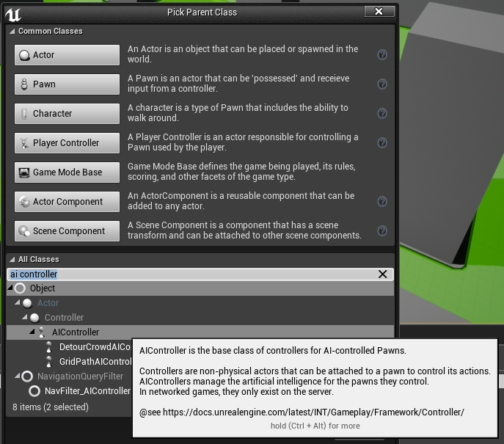This screenshot has width=504, height=444.
Task: Collapse the All Classes section
Action: point(12,260)
